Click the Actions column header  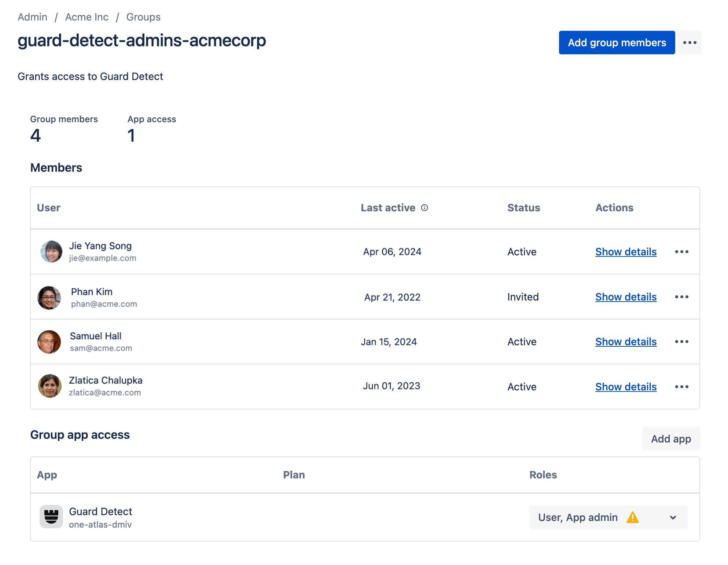(x=614, y=208)
